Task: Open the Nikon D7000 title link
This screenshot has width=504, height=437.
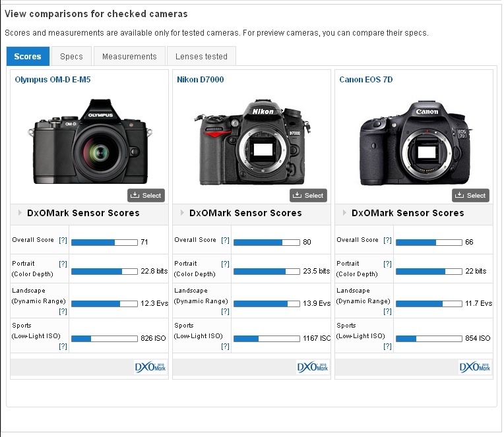Action: pos(201,79)
